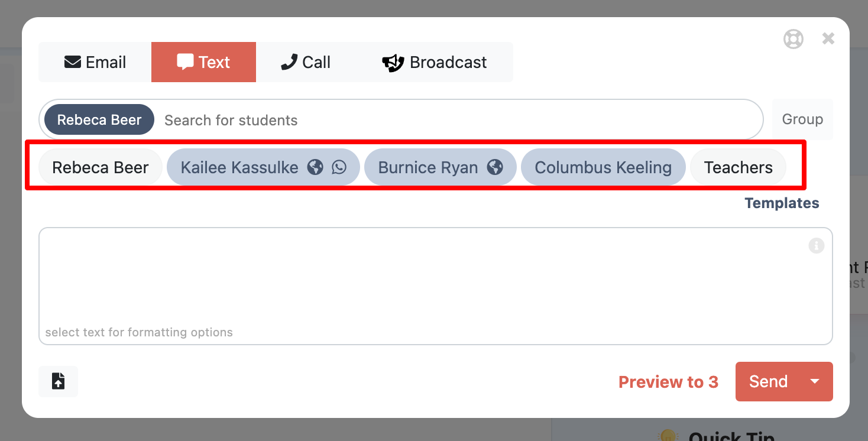Close the messaging dialog
The width and height of the screenshot is (868, 441).
(828, 39)
